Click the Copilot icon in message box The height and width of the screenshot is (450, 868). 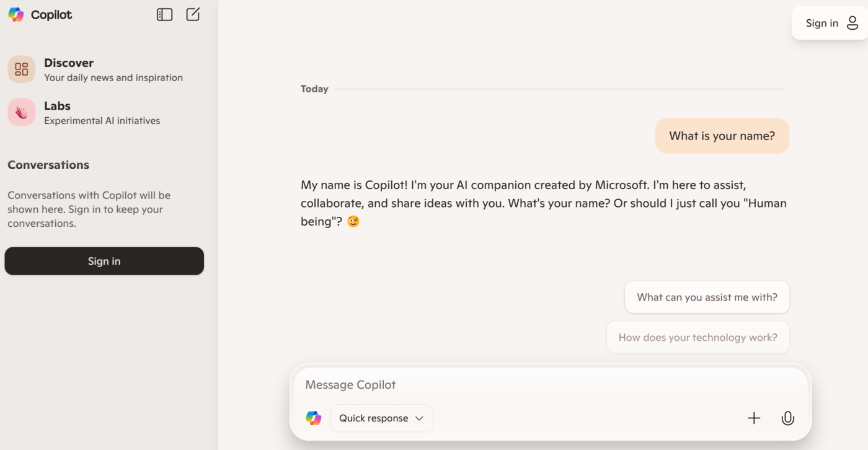(x=314, y=418)
